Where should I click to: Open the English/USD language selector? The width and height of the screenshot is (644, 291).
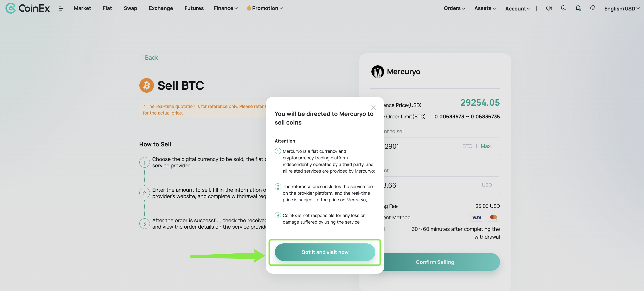point(622,8)
